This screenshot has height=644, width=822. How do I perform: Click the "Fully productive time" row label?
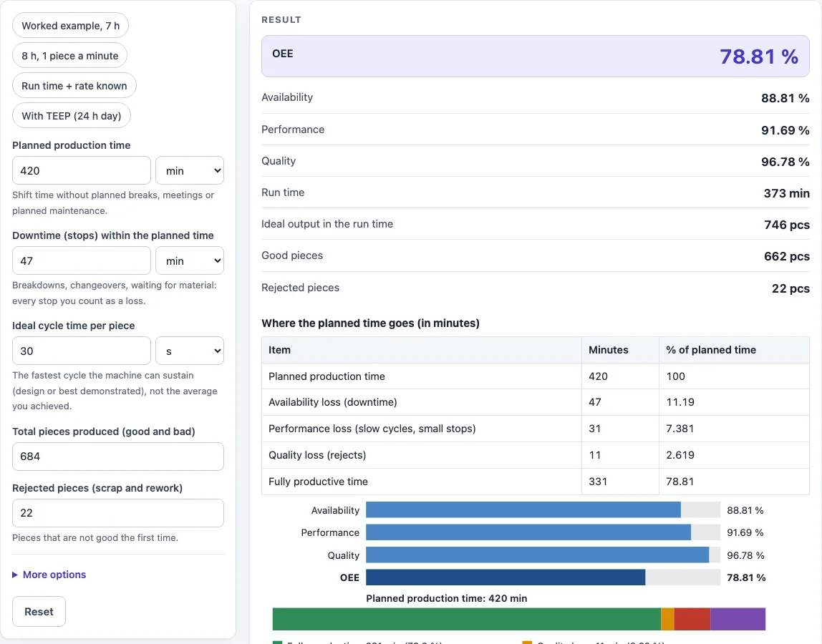(x=318, y=482)
